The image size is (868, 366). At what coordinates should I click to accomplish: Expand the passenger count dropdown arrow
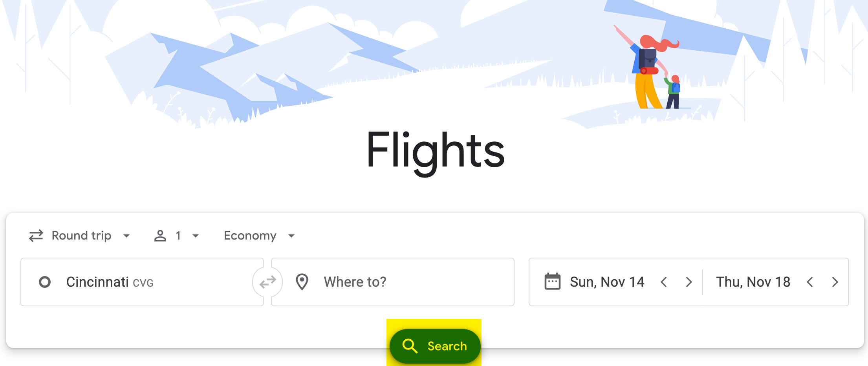click(196, 236)
